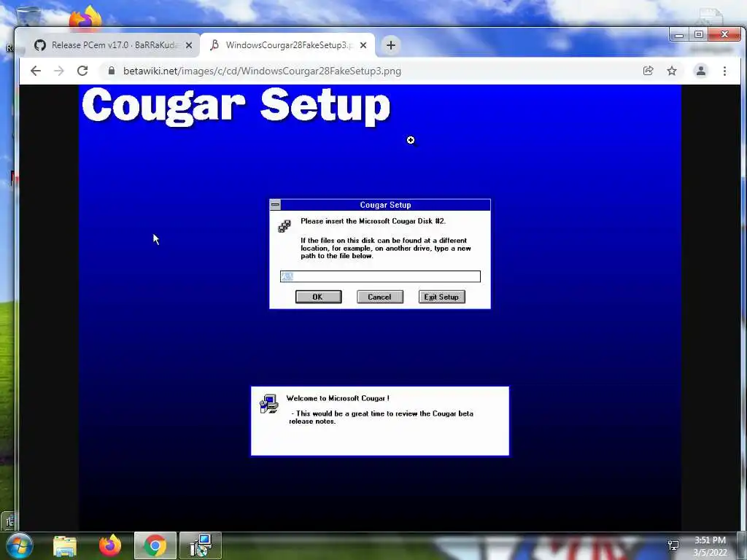Image resolution: width=747 pixels, height=560 pixels.
Task: Open a new tab with the plus button
Action: (x=391, y=45)
